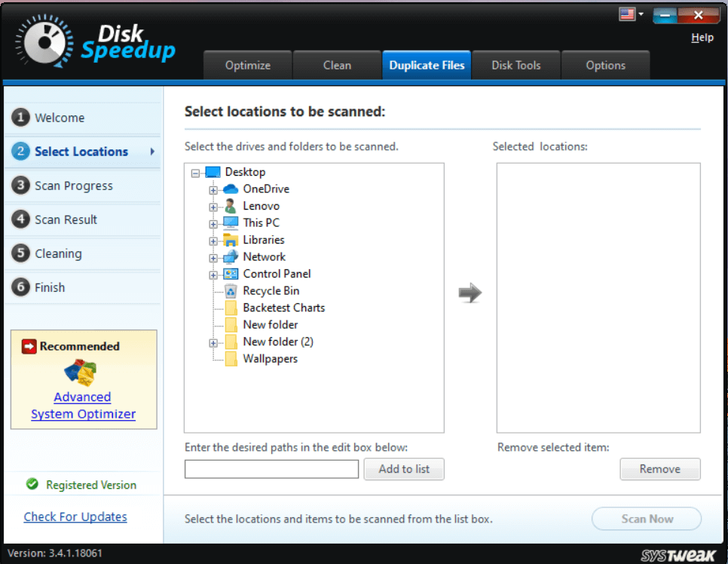Viewport: 728px width, 564px height.
Task: Select the Wallpapers folder label
Action: (271, 359)
